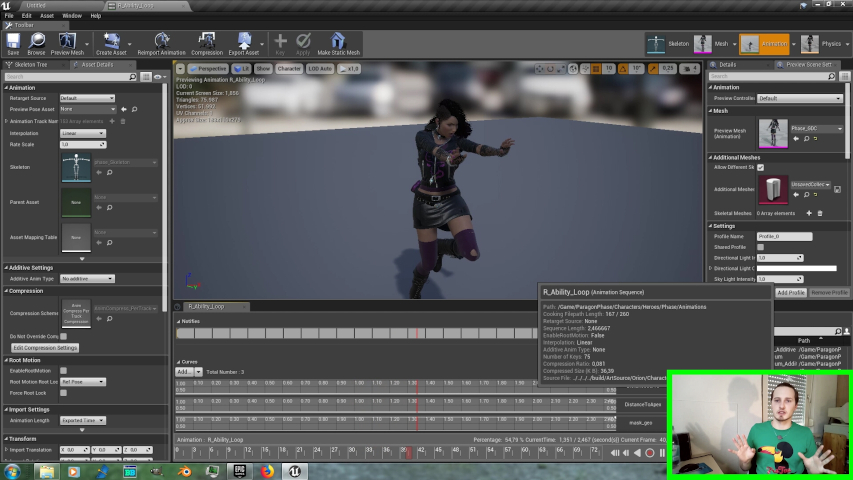The height and width of the screenshot is (480, 853).
Task: Toggle the angle snap icon in viewport
Action: click(x=623, y=69)
